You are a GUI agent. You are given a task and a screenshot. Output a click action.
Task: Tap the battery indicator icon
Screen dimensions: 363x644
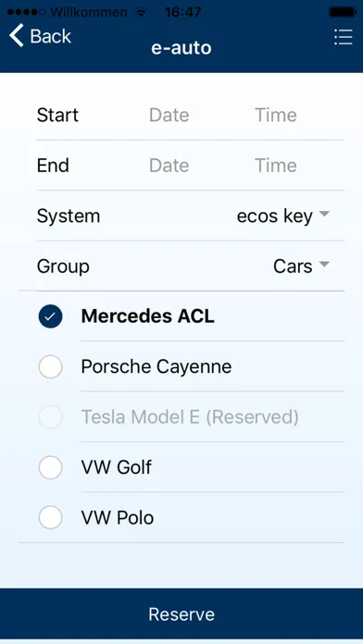pos(342,12)
